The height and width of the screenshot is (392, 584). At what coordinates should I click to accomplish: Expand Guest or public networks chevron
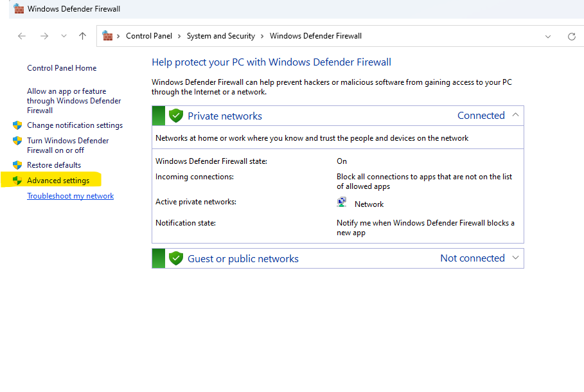(515, 258)
